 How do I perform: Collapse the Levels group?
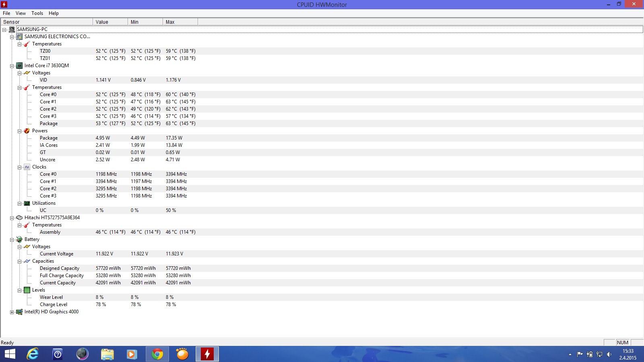coord(19,290)
